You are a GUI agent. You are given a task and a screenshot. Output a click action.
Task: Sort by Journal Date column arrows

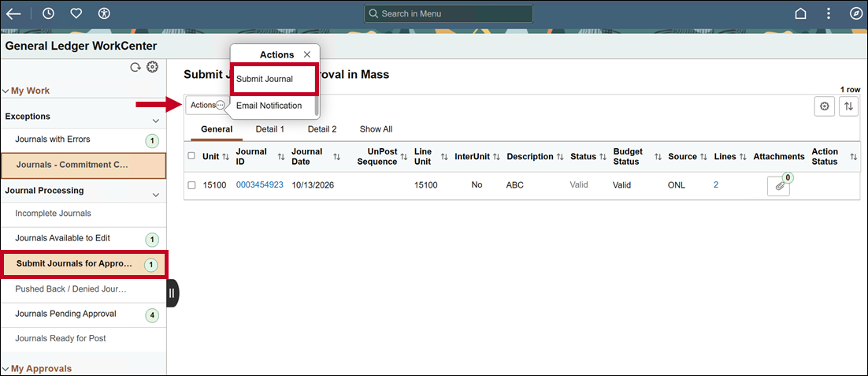336,157
